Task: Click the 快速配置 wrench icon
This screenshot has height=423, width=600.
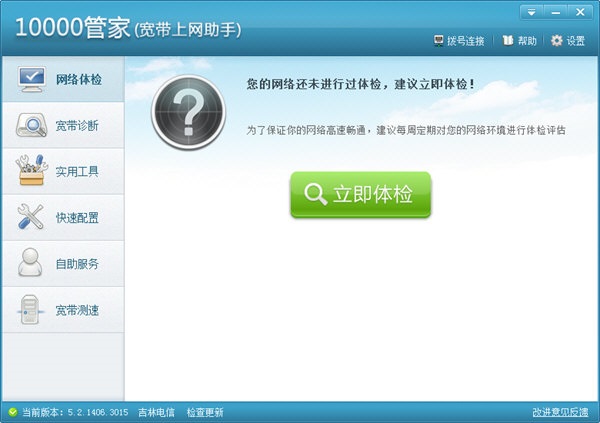Action: coord(31,217)
